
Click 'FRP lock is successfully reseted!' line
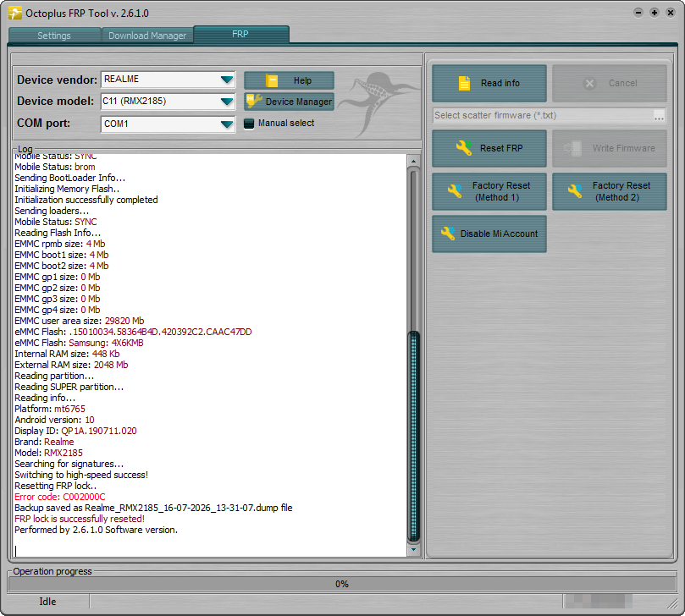tap(80, 519)
